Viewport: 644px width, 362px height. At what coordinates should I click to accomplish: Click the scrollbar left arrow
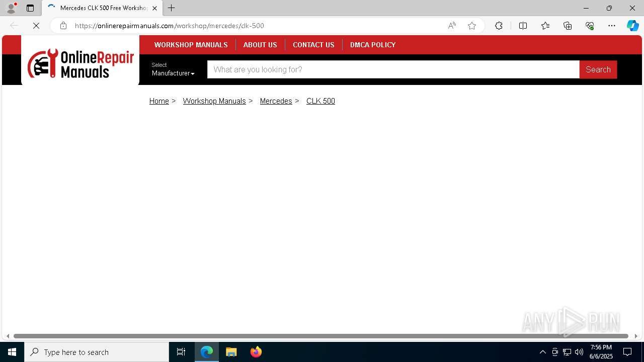pos(7,336)
